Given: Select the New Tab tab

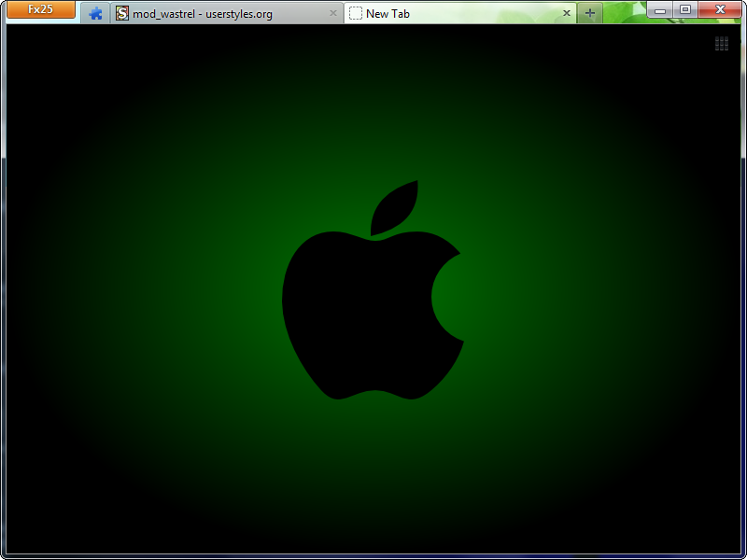Looking at the screenshot, I should tap(459, 13).
